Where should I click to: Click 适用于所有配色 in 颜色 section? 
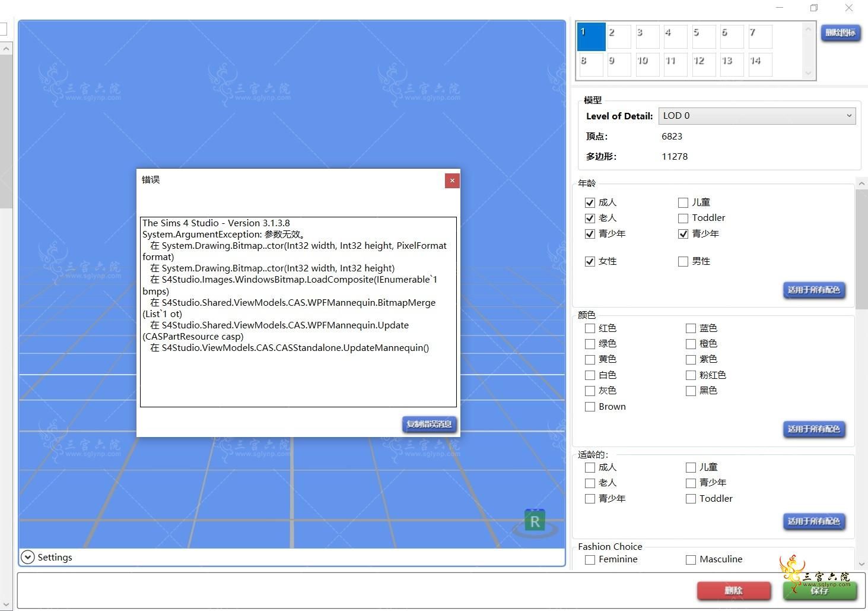tap(814, 429)
